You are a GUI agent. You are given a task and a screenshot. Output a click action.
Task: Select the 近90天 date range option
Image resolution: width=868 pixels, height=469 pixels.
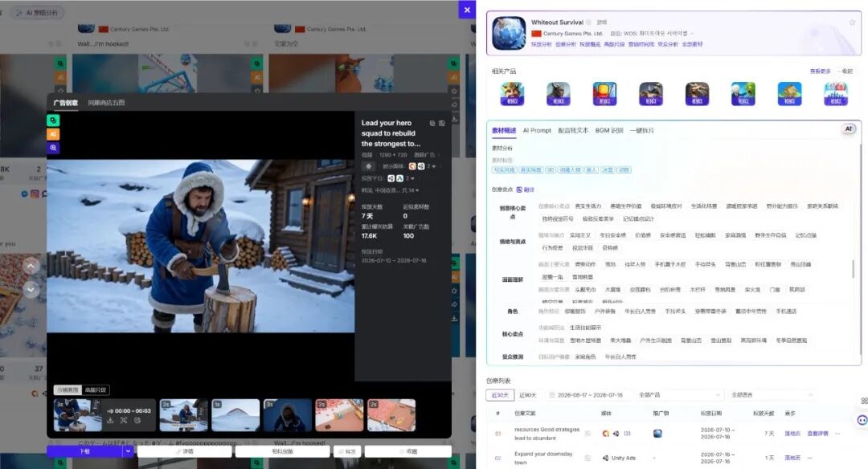(x=528, y=395)
